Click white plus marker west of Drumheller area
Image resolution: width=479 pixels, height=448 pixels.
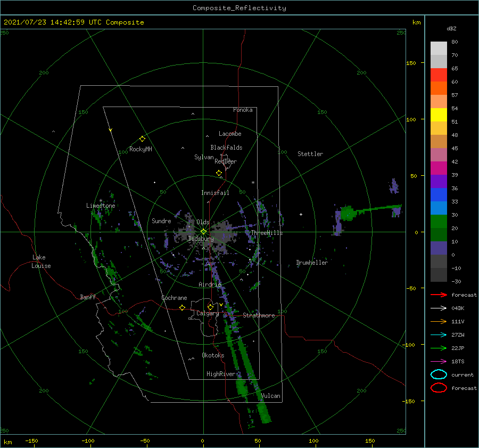coord(301,214)
